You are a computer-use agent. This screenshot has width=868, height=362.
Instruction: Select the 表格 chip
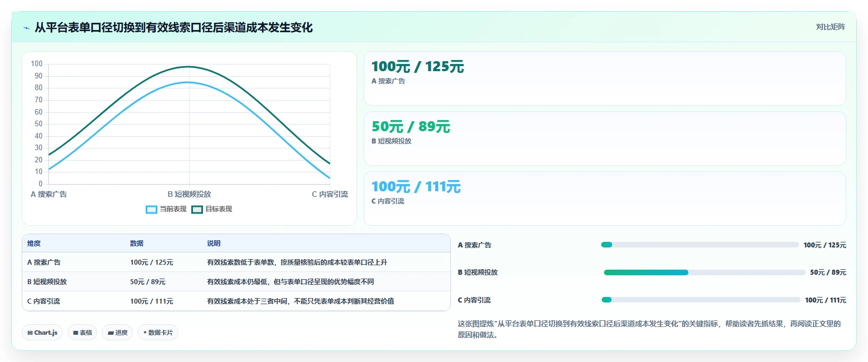(82, 333)
